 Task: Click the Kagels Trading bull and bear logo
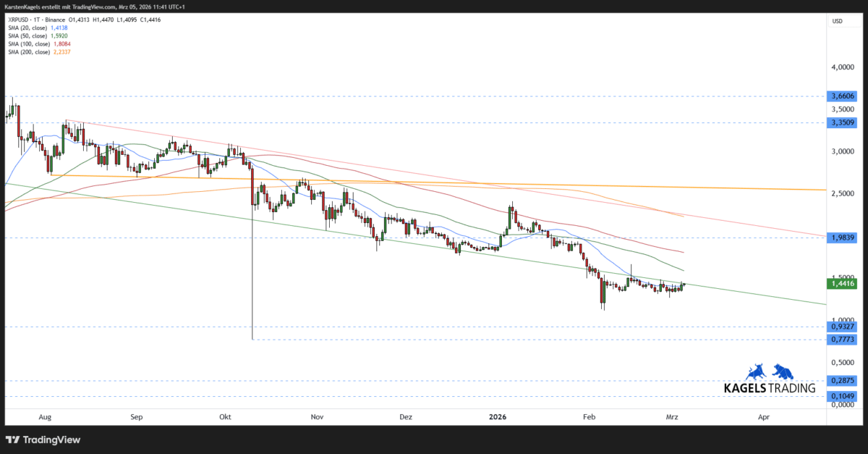coord(772,373)
